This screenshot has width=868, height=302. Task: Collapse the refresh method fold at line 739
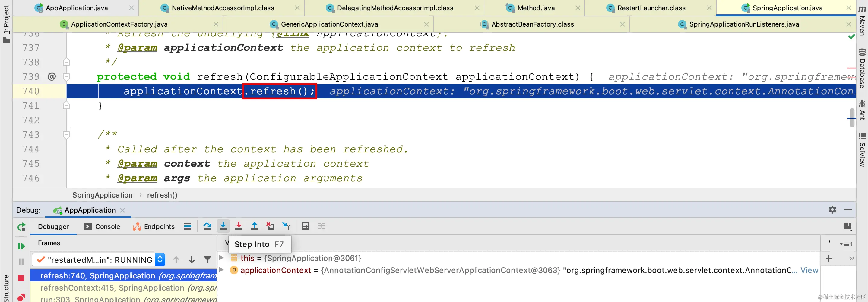(x=66, y=77)
